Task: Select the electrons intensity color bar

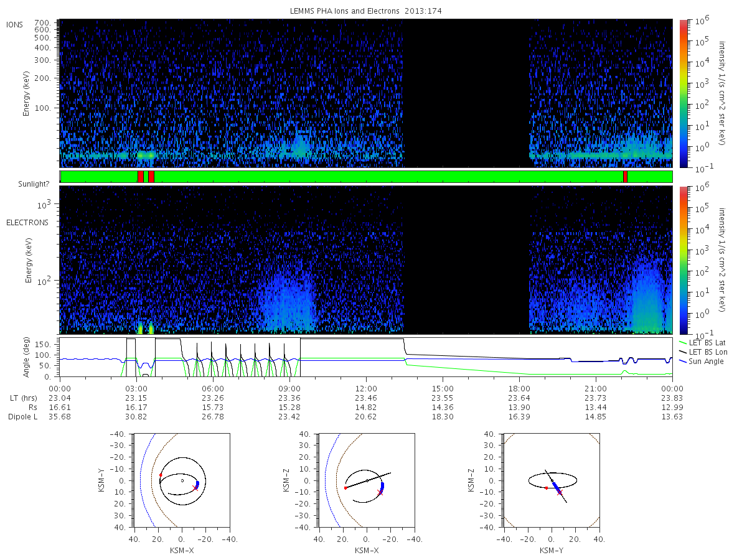Action: click(683, 259)
